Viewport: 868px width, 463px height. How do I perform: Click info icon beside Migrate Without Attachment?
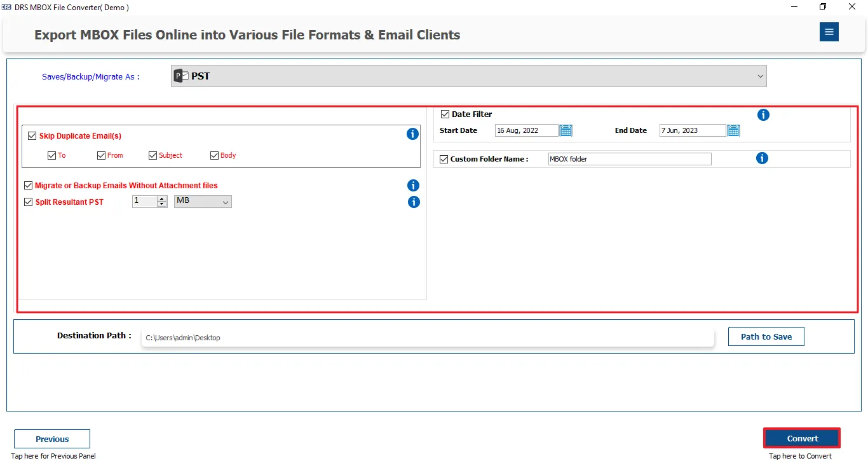413,186
